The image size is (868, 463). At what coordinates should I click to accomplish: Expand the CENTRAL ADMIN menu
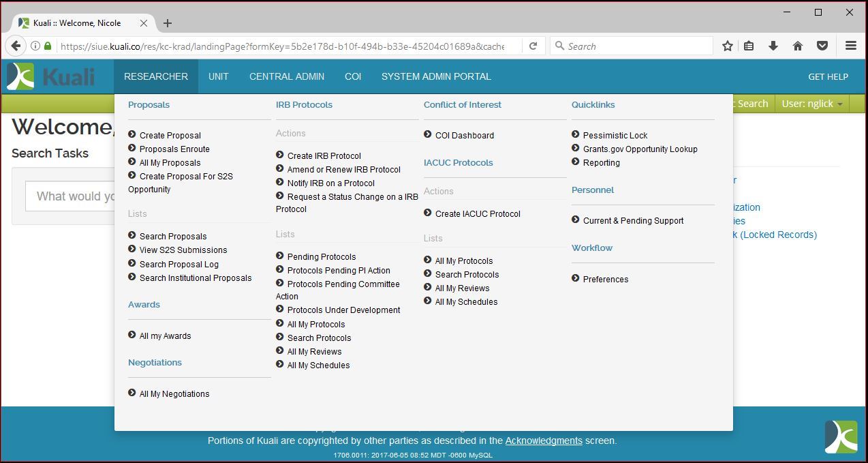tap(287, 76)
